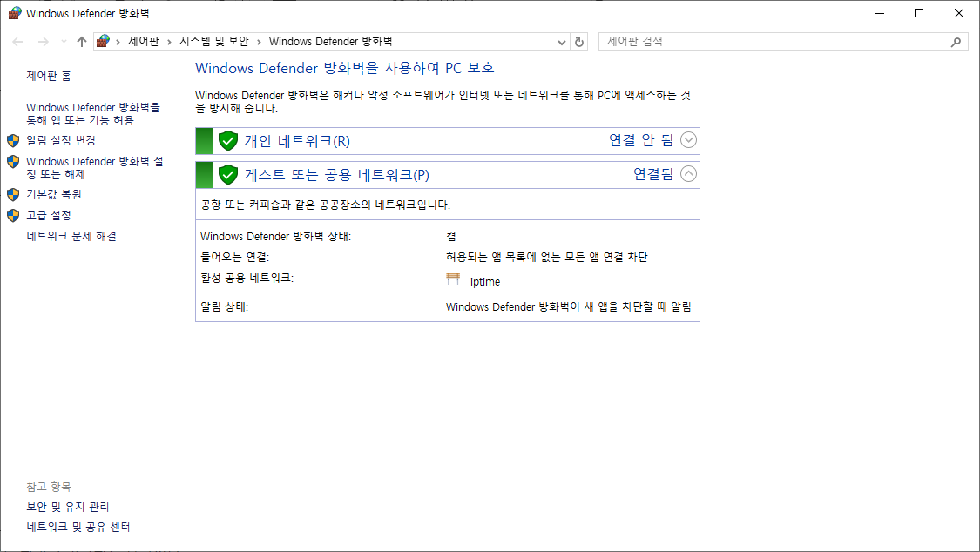Image resolution: width=980 pixels, height=552 pixels.
Task: Click 허용되는 앱 목록에 없는 모든 앱 연결 차단 text
Action: (547, 257)
